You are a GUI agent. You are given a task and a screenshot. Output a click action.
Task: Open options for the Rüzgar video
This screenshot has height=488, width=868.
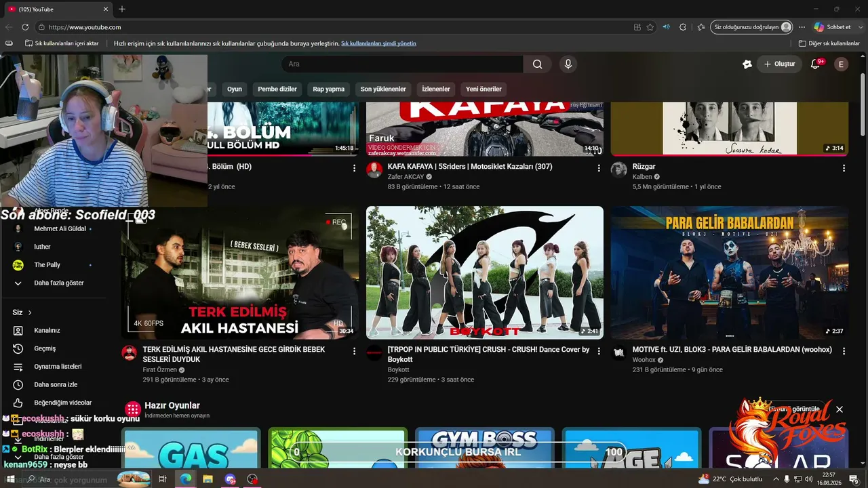coord(844,168)
